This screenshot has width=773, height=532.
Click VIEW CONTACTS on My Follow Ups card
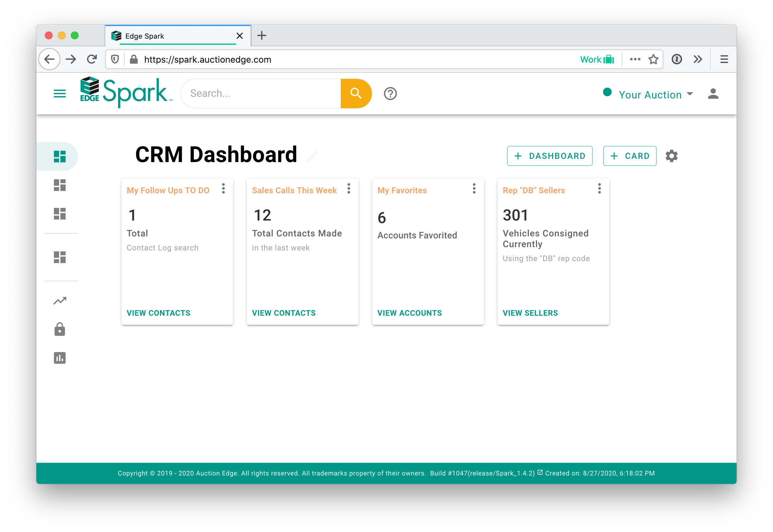(x=158, y=313)
